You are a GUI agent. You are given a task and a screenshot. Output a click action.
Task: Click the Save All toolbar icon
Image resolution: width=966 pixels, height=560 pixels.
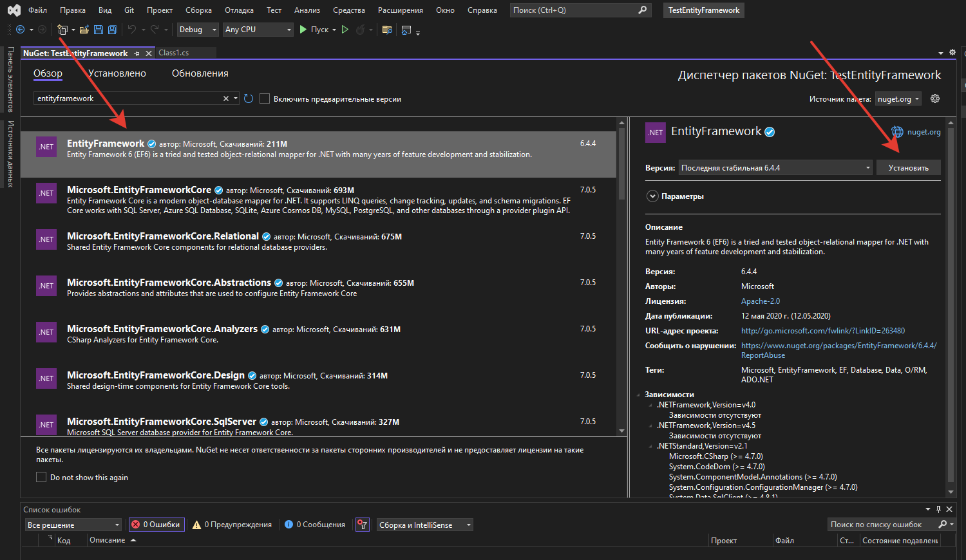point(112,30)
